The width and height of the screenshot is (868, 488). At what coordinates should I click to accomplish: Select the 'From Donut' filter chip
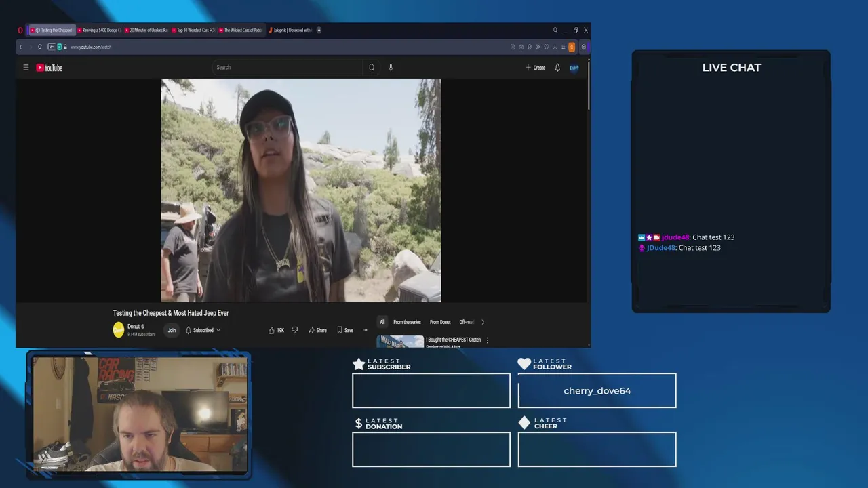(x=440, y=322)
